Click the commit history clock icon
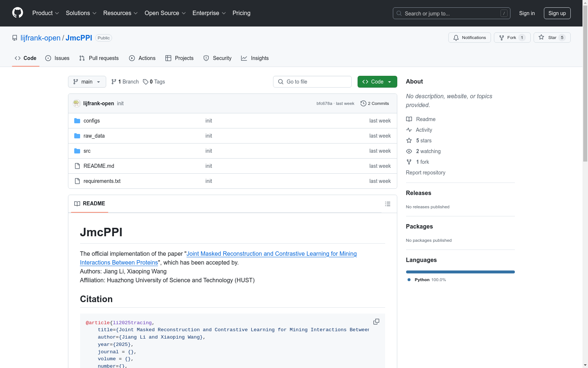588x368 pixels. tap(363, 103)
